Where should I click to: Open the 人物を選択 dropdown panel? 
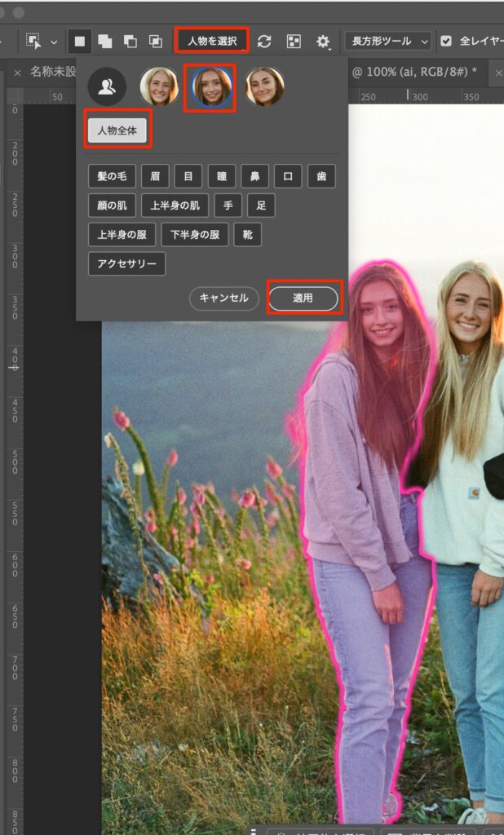pyautogui.click(x=212, y=41)
